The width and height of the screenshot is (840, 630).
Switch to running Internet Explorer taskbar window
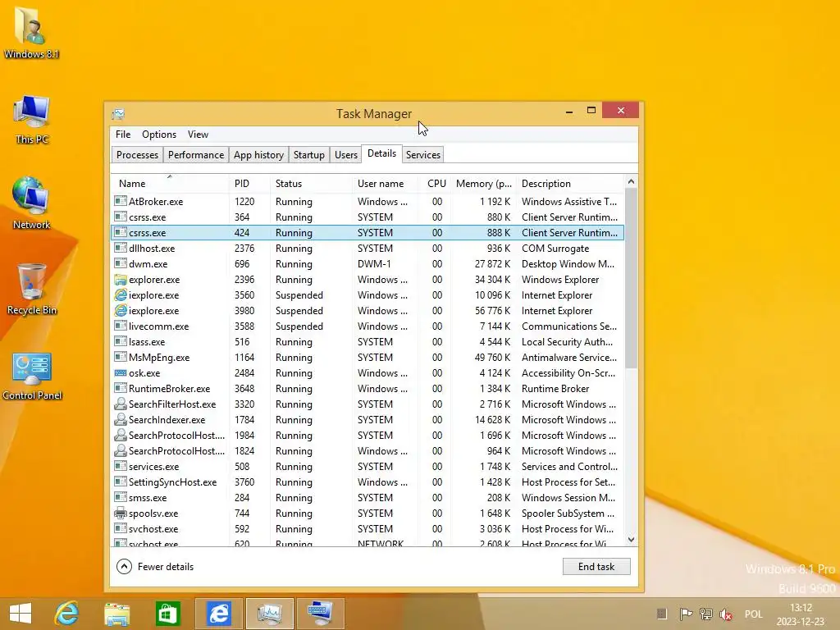(218, 614)
